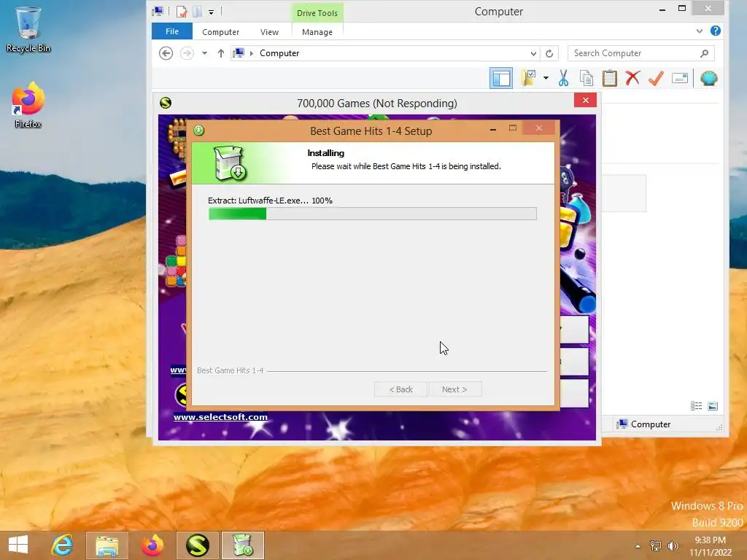The image size is (747, 560).
Task: Click the teal shell icon in toolbar
Action: pos(709,78)
